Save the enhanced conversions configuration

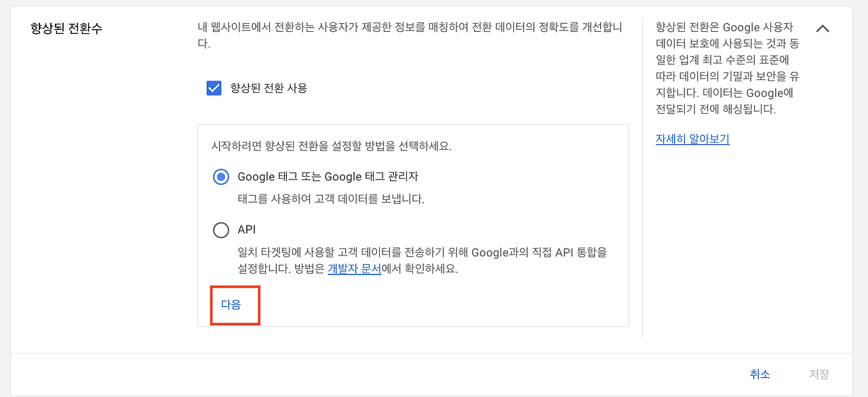click(819, 373)
